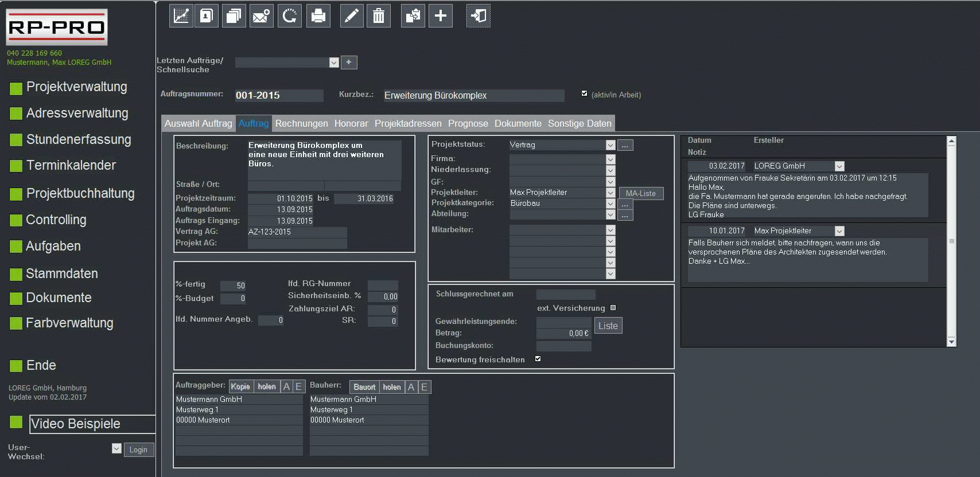Image resolution: width=980 pixels, height=477 pixels.
Task: Click green square next to Farbverwaltung
Action: click(16, 323)
